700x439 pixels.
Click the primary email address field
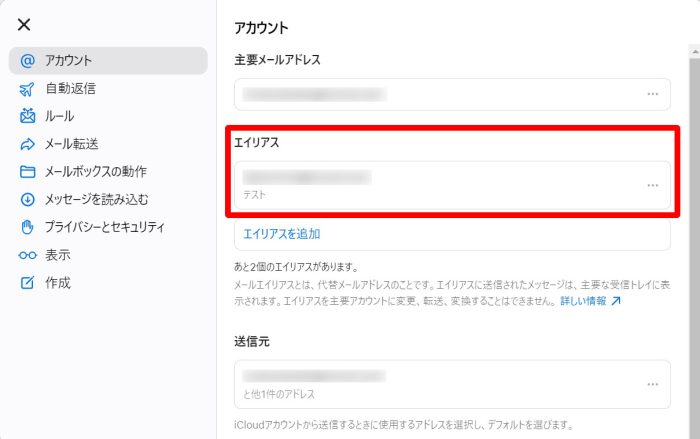coord(430,94)
